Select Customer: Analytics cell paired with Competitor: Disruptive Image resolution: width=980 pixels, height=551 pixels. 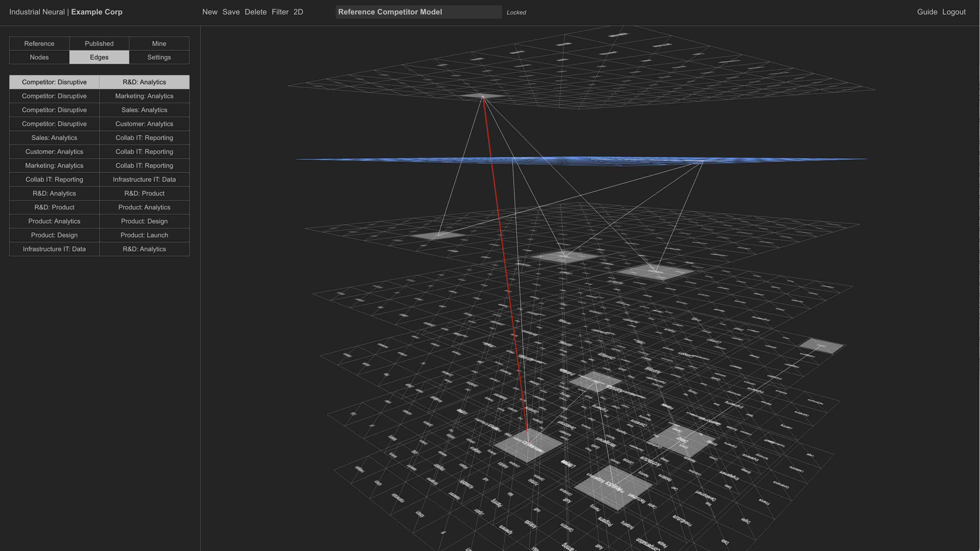coord(144,124)
